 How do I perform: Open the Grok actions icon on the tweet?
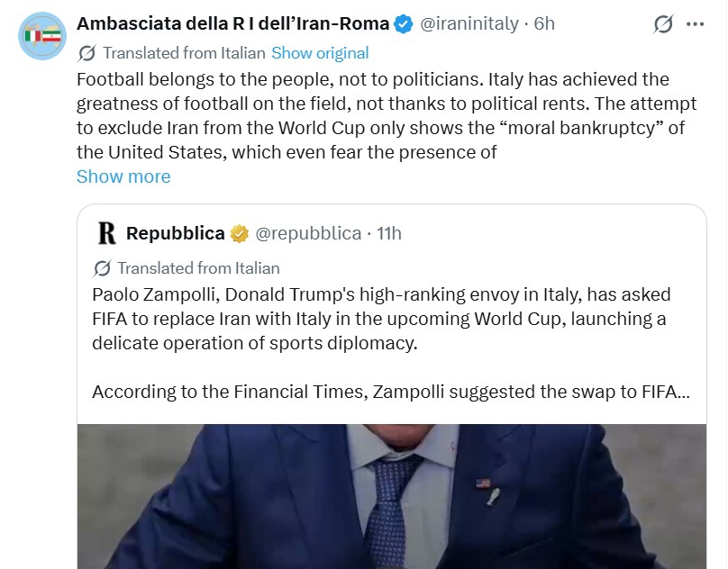click(x=663, y=24)
